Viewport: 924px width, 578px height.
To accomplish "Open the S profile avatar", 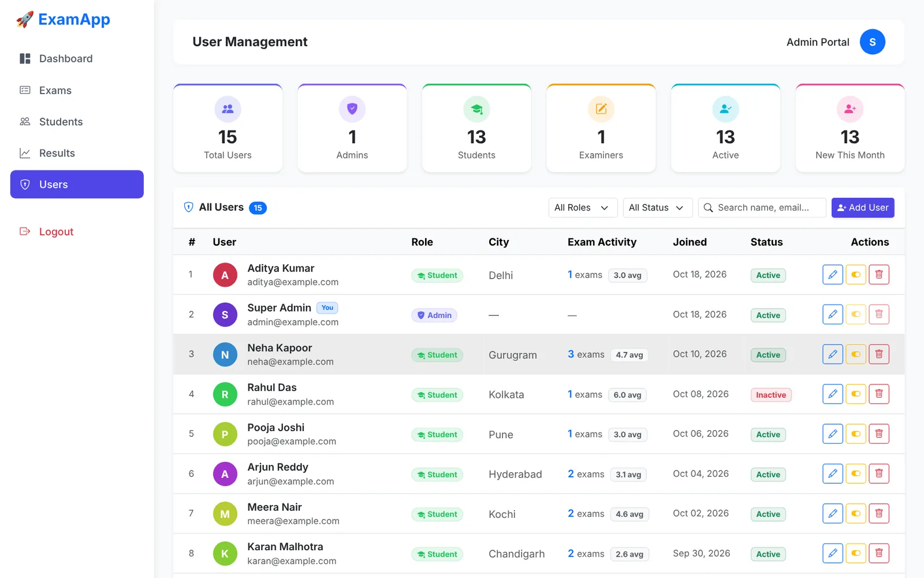I will pyautogui.click(x=873, y=42).
